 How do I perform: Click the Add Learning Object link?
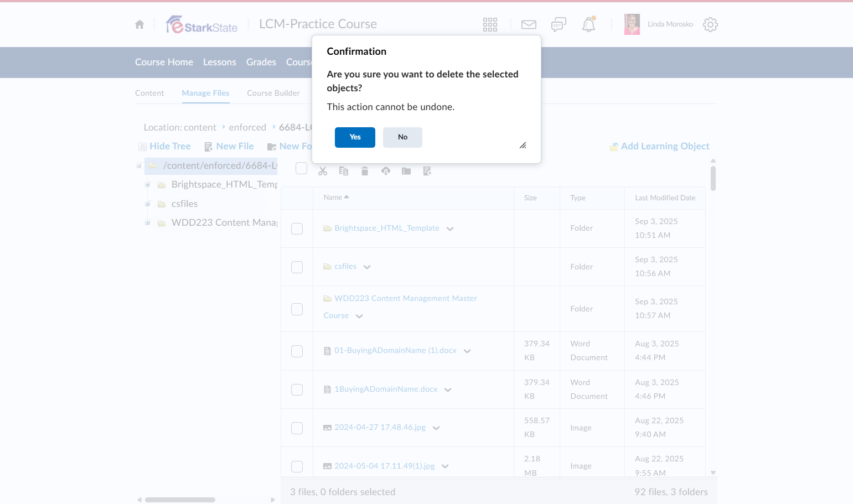(x=659, y=146)
